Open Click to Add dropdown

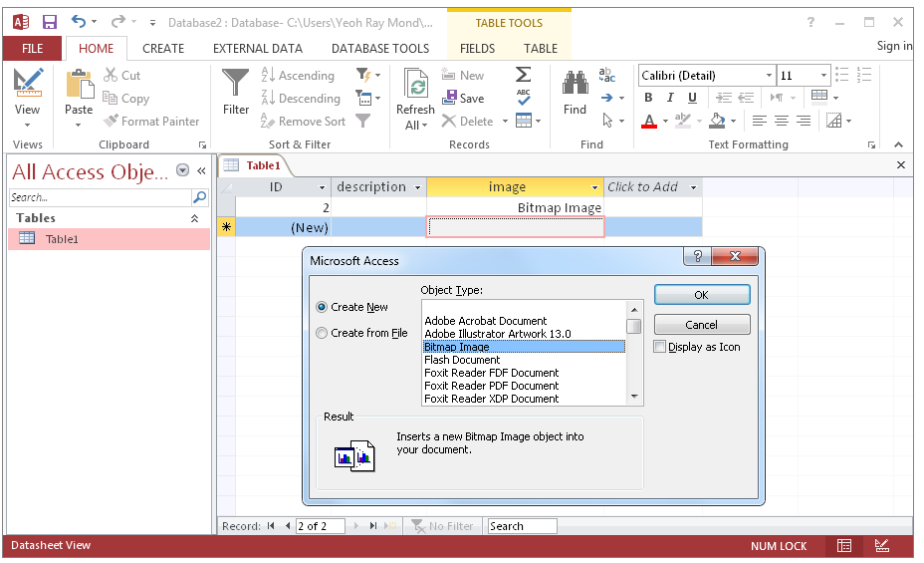pyautogui.click(x=694, y=187)
